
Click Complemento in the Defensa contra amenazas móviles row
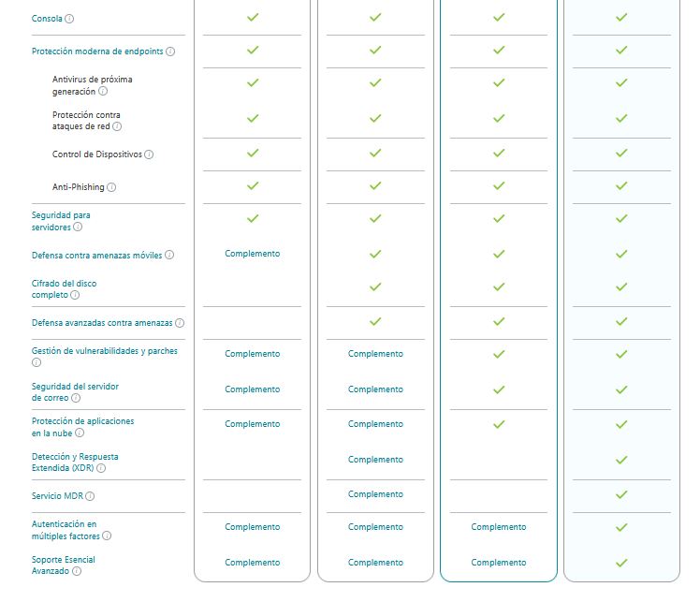click(x=252, y=254)
